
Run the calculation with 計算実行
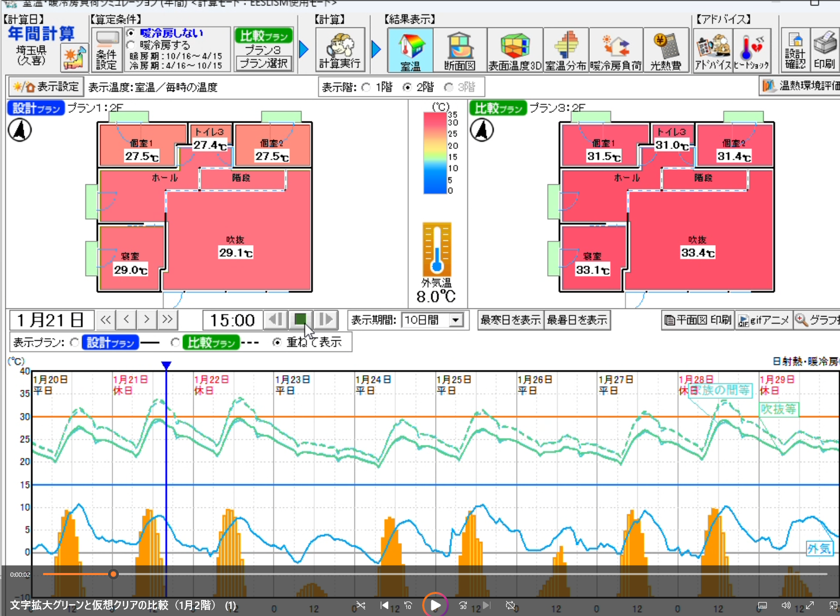click(340, 51)
